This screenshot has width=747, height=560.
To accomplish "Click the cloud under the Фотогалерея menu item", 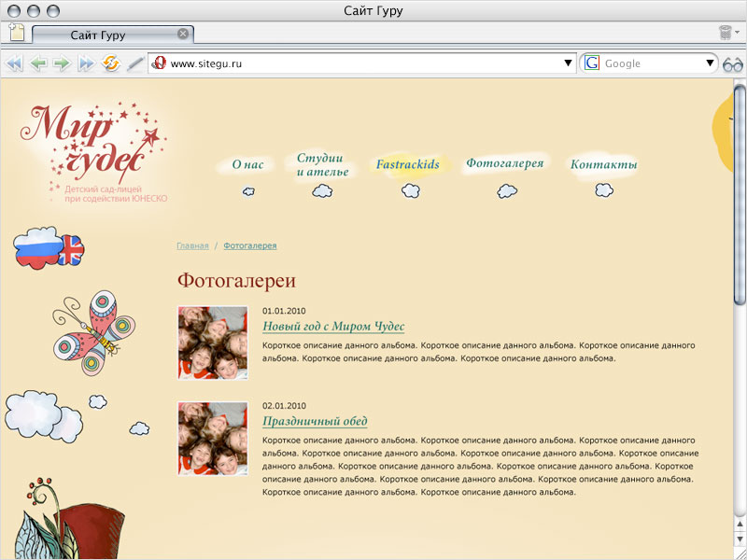I will [x=507, y=191].
